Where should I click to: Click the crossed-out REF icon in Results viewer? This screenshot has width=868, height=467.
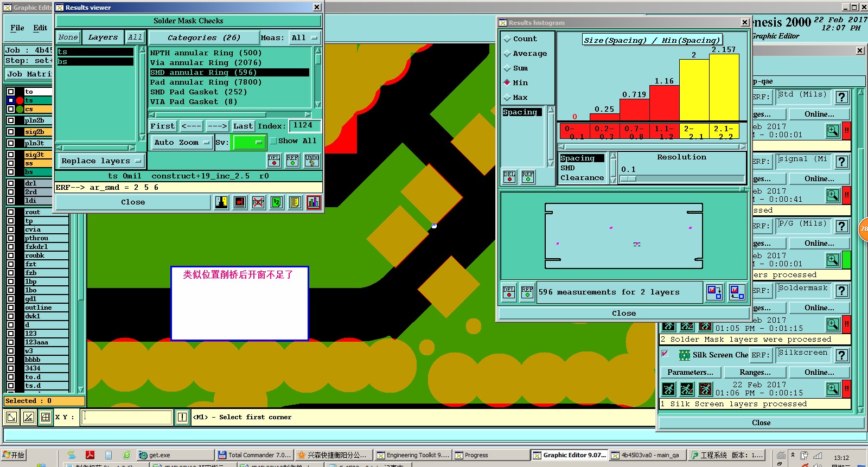(258, 202)
